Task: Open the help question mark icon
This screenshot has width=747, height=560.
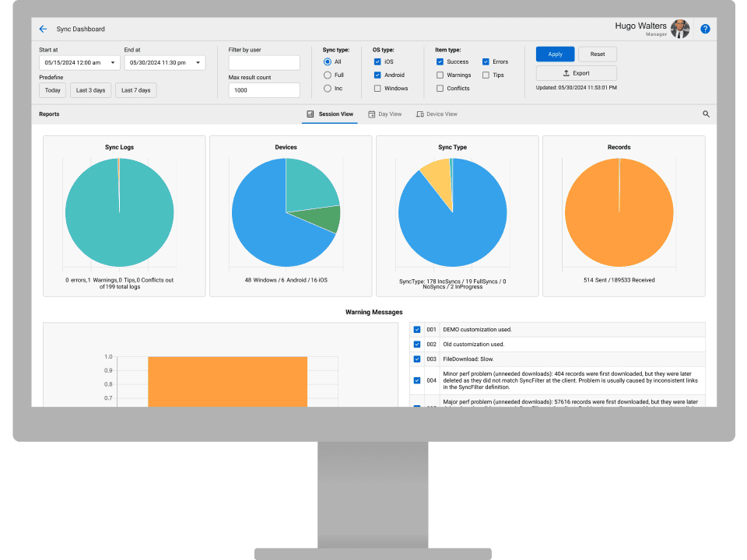Action: tap(705, 29)
